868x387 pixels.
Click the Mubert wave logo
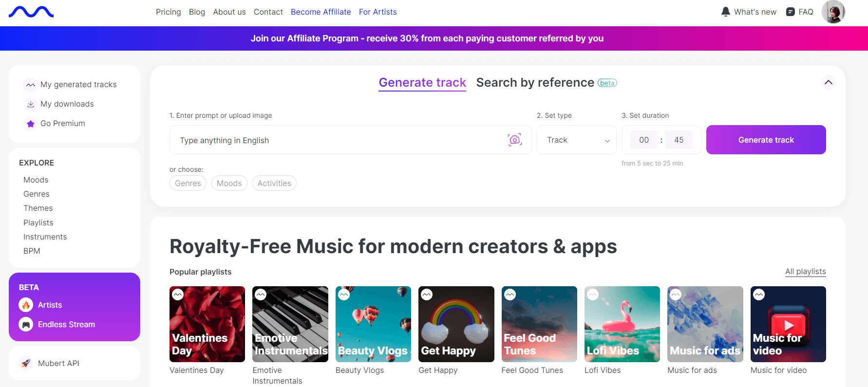31,12
